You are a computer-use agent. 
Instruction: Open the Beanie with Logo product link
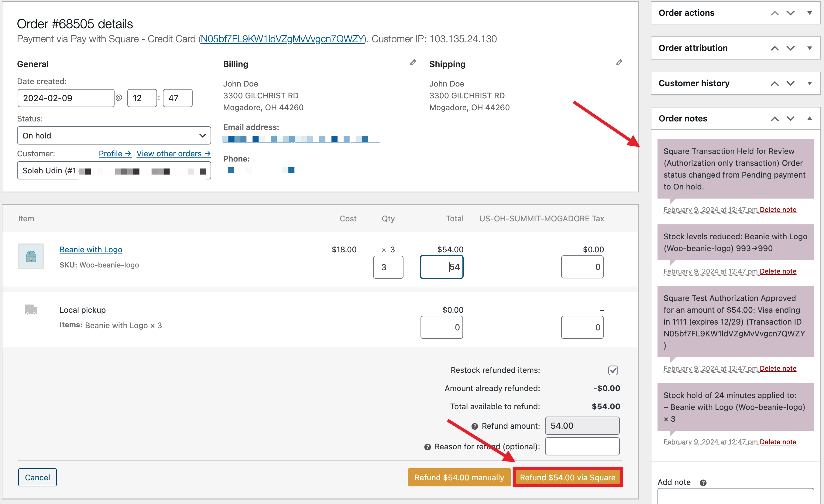pyautogui.click(x=91, y=249)
